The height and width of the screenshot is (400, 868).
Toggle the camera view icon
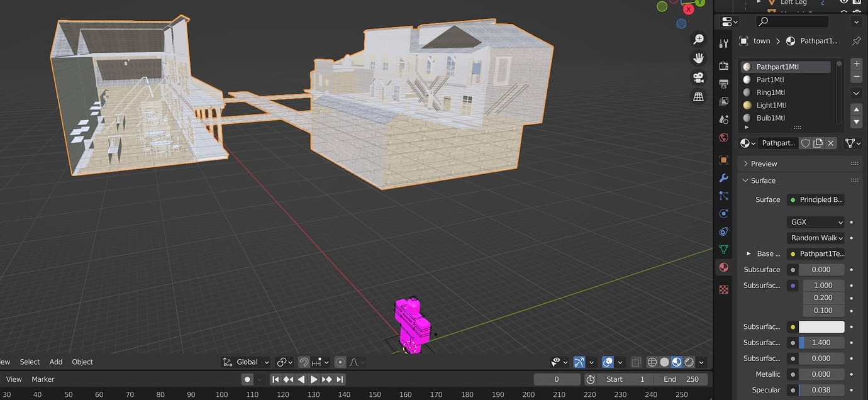pos(698,77)
